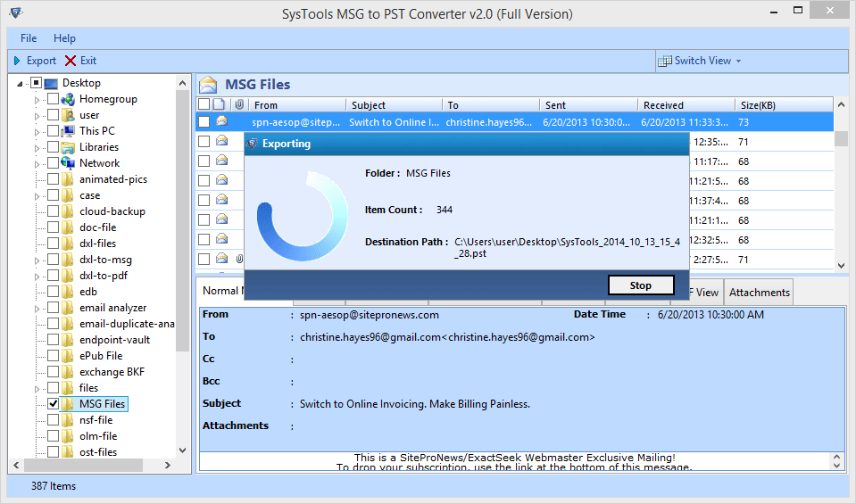Viewport: 856px width, 504px height.
Task: Check the Homegroup checkbox
Action: point(53,99)
